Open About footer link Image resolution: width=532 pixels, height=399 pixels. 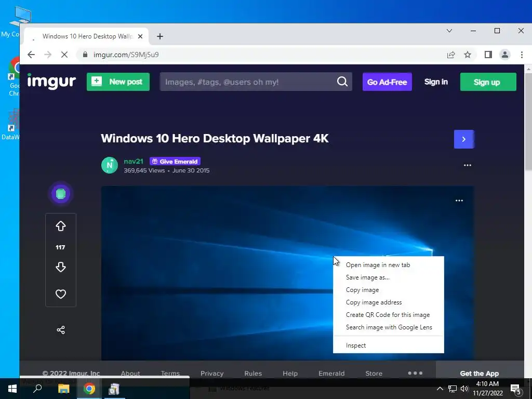coord(130,373)
